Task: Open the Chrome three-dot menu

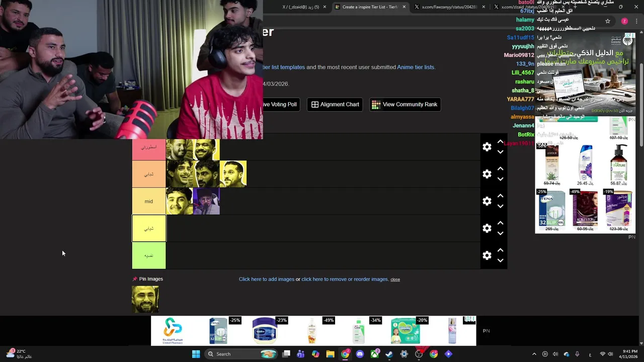Action: coord(637,21)
